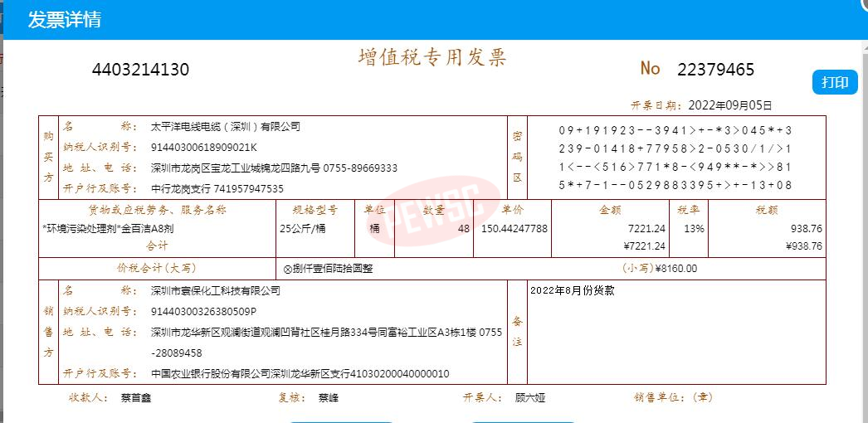
Task: Click the 税额 column header
Action: (768, 211)
